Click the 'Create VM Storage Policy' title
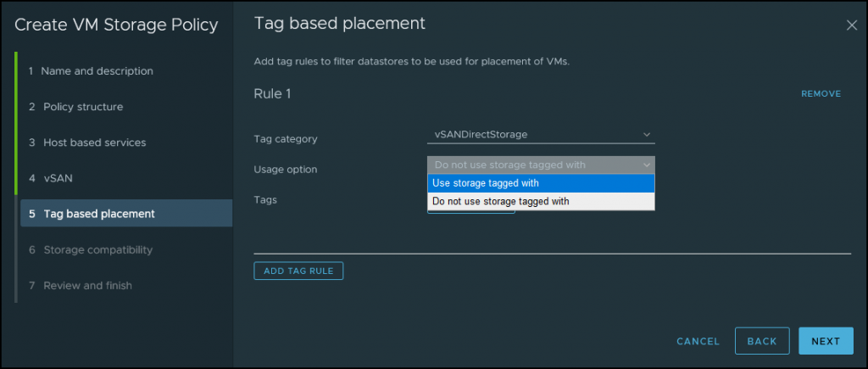The image size is (868, 369). click(116, 25)
